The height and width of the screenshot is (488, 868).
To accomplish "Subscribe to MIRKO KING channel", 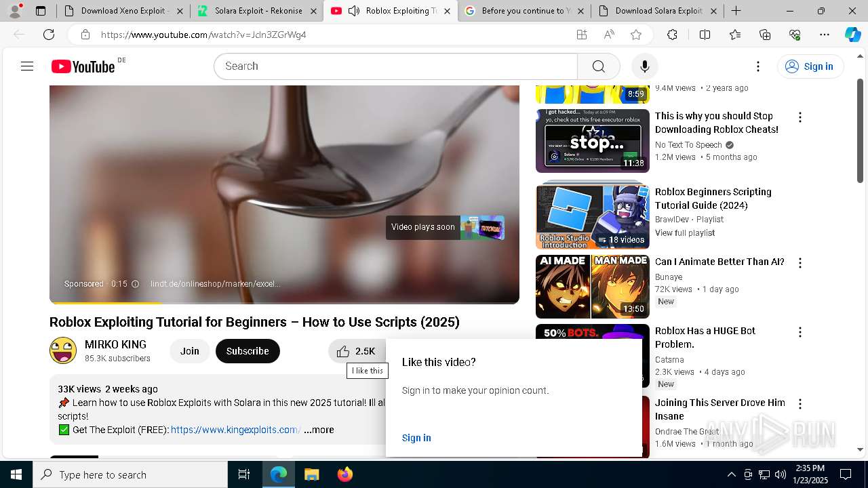I will pos(248,351).
